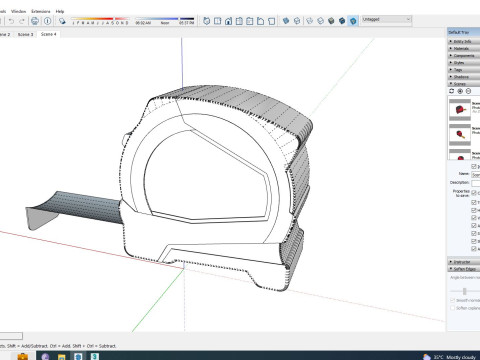Expand the Entity Info panel
The height and width of the screenshot is (360, 480).
click(464, 41)
